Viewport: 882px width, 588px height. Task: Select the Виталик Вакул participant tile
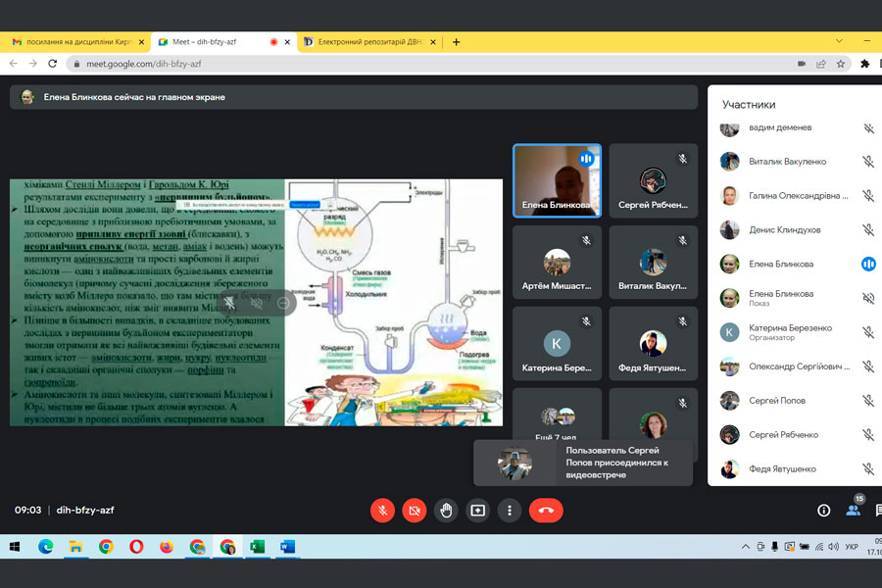tap(653, 262)
